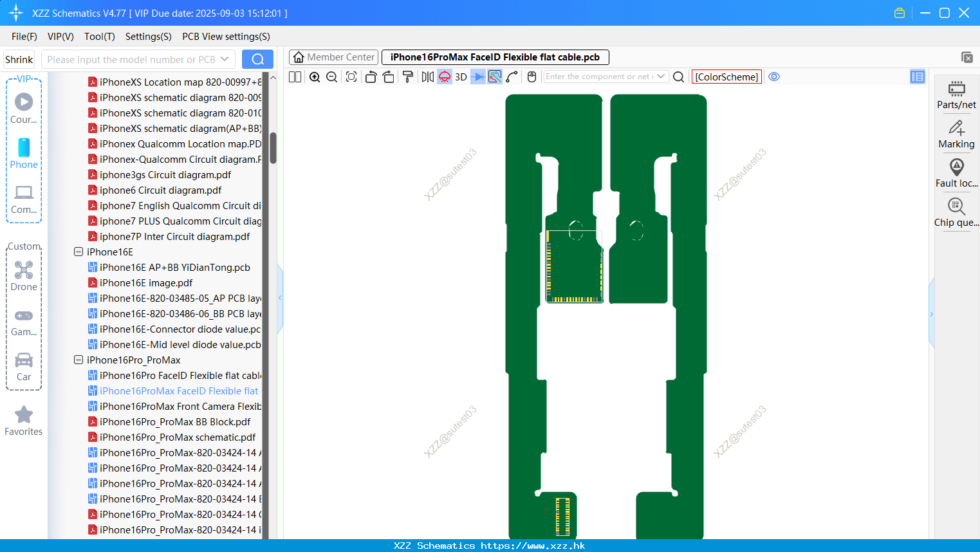Open the Tool(T) menu
The height and width of the screenshot is (552, 980).
click(x=100, y=37)
